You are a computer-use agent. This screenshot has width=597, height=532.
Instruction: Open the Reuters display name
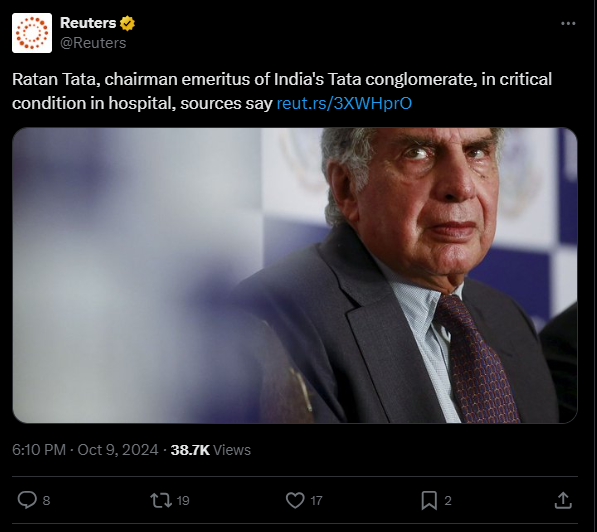coord(88,23)
